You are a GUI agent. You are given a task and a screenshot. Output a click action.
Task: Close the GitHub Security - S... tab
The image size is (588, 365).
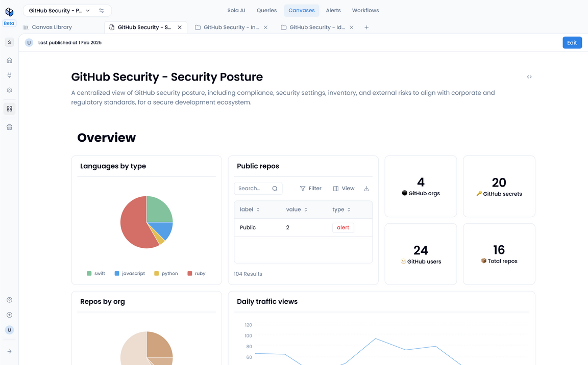[x=180, y=28]
